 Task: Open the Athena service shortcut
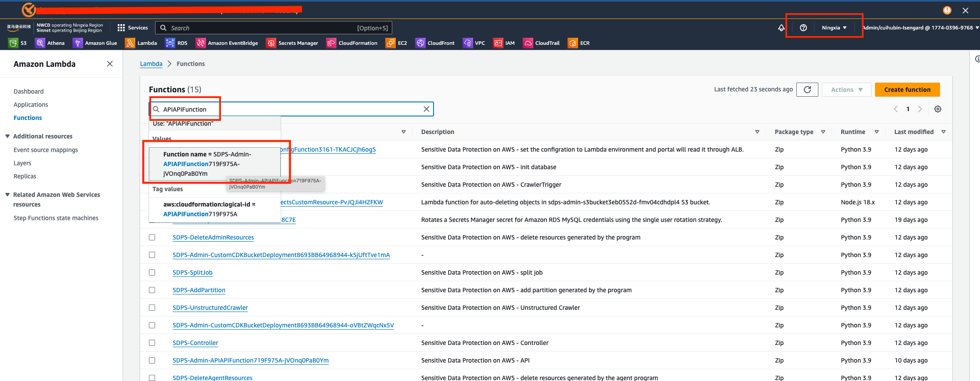50,43
